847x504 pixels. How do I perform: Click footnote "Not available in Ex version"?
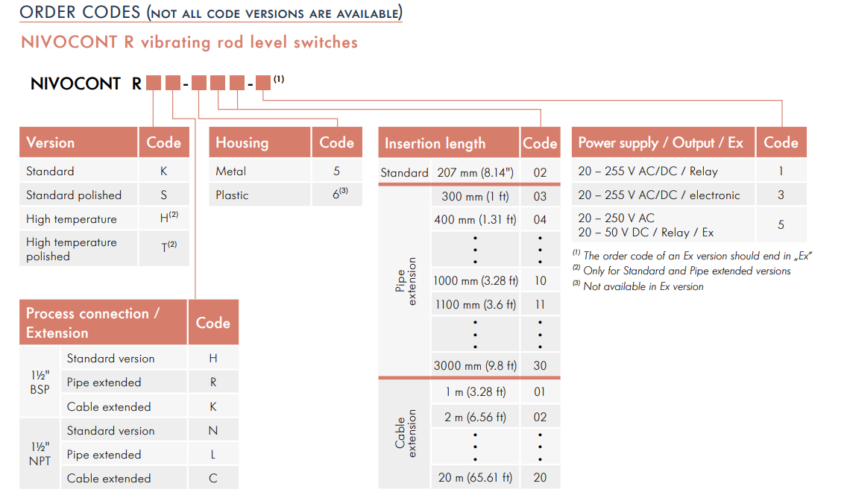[638, 286]
